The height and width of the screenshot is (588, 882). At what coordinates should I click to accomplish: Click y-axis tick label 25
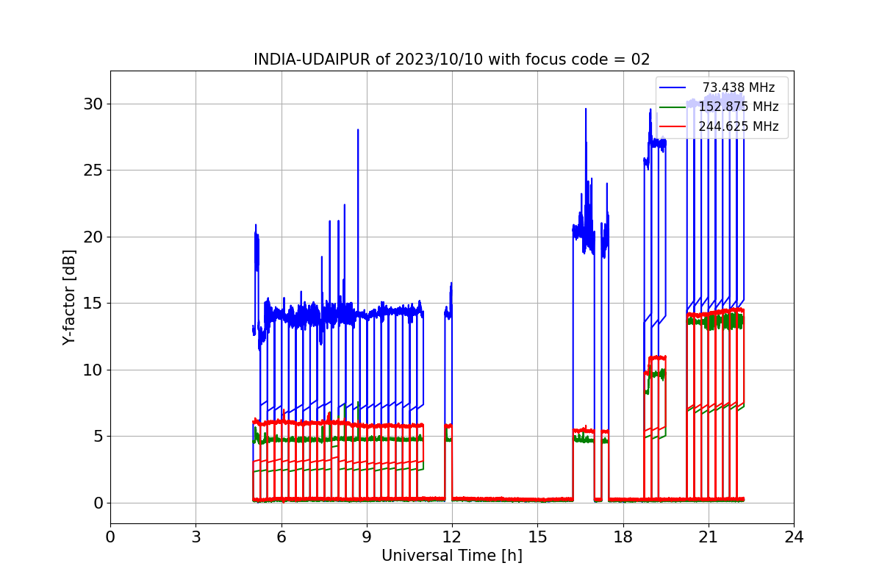pos(93,170)
